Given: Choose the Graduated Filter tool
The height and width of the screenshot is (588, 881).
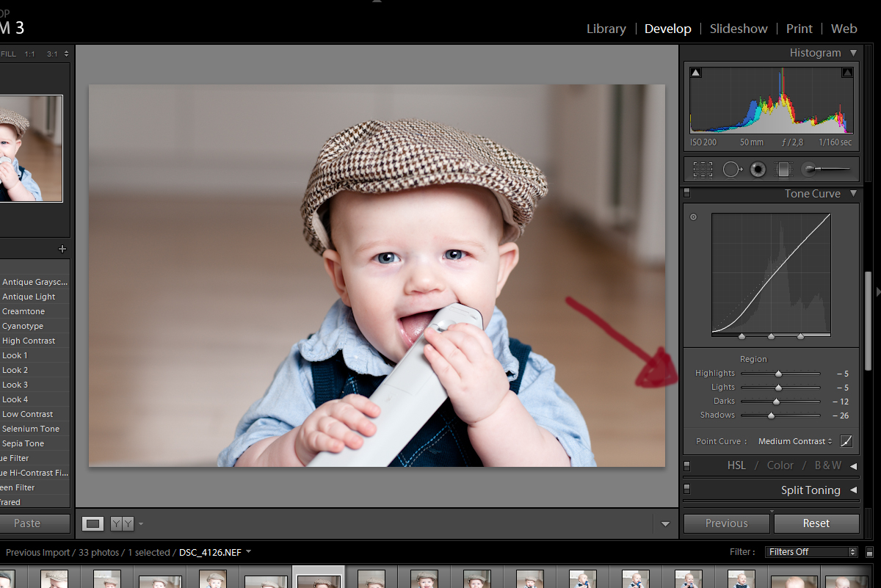Looking at the screenshot, I should [x=783, y=170].
